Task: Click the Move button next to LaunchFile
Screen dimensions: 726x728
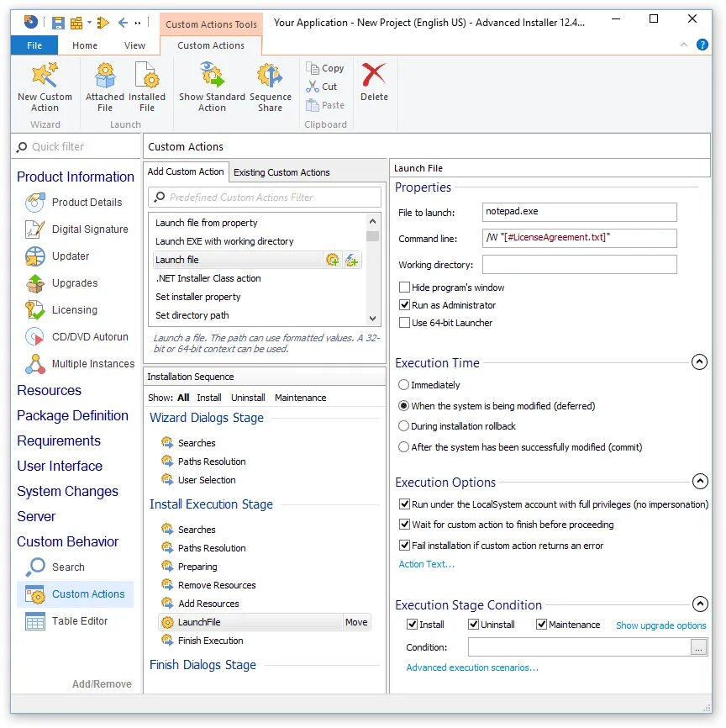Action: (356, 622)
